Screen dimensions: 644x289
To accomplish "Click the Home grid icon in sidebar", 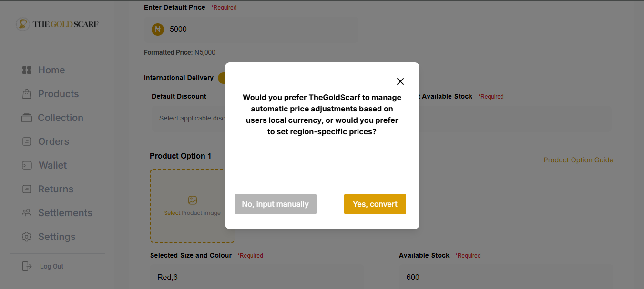I will point(27,70).
